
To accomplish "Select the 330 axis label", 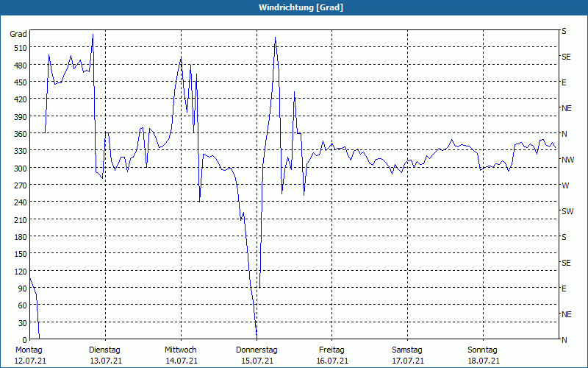I will coord(21,151).
